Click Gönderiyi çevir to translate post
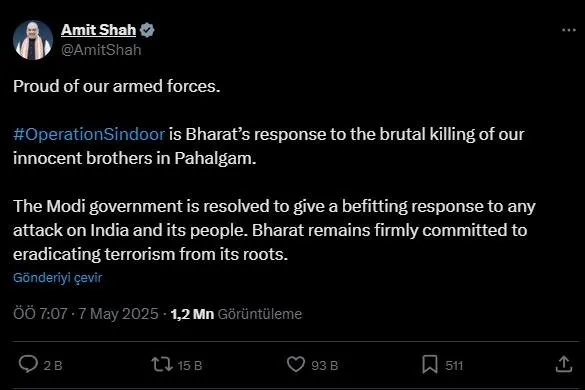 tap(57, 278)
